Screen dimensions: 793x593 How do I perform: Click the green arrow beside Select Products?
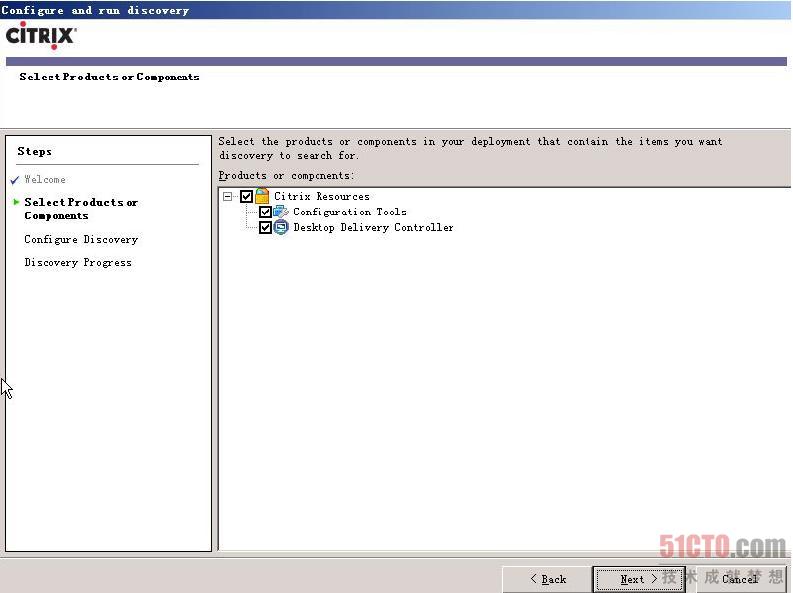point(16,202)
